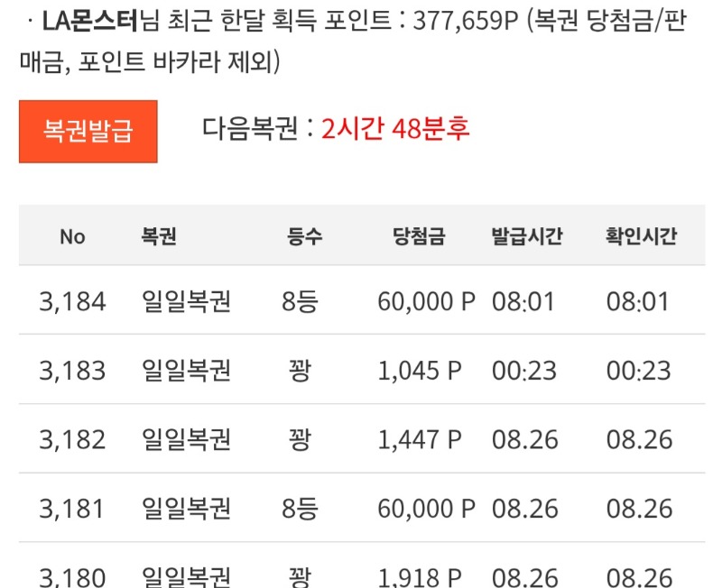722x588 pixels.
Task: Select the 60,000 P prize in row 3,184
Action: point(426,302)
